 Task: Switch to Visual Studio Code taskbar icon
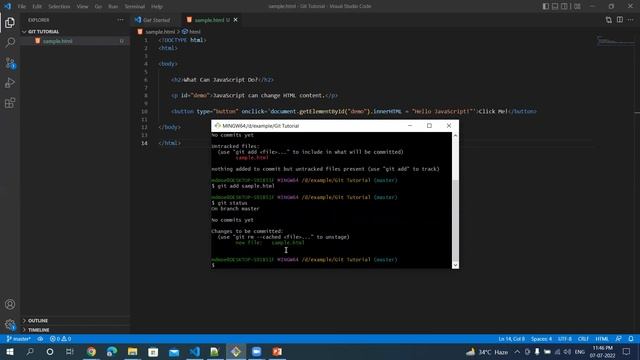click(x=195, y=352)
